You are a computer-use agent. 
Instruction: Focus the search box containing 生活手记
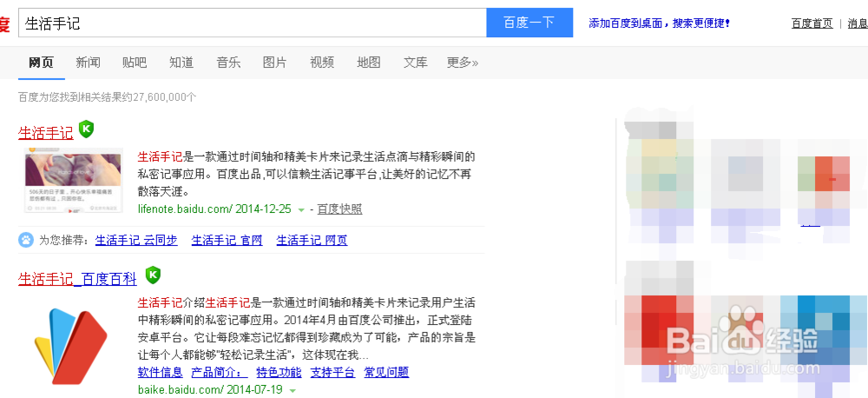tap(253, 23)
